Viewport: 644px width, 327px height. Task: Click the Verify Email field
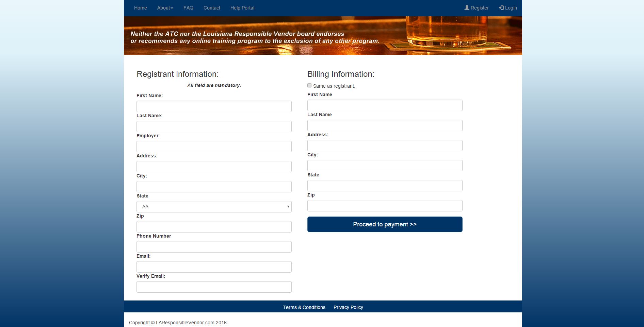[x=214, y=287]
